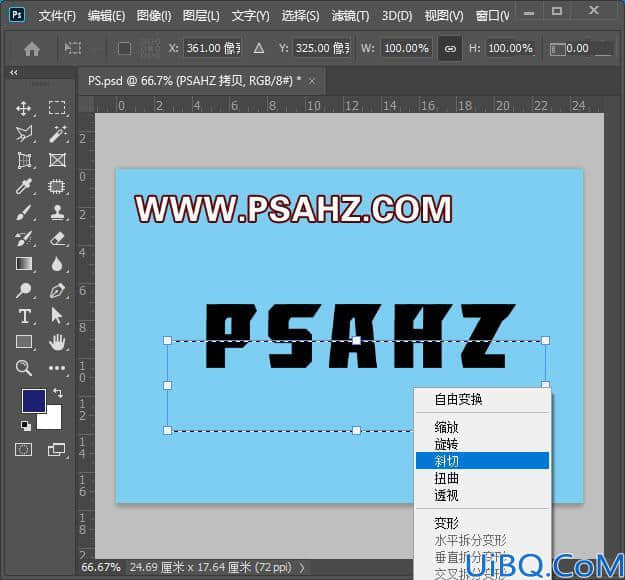Click the Photoshop Ps logo icon
Image resolution: width=625 pixels, height=580 pixels.
pos(17,15)
